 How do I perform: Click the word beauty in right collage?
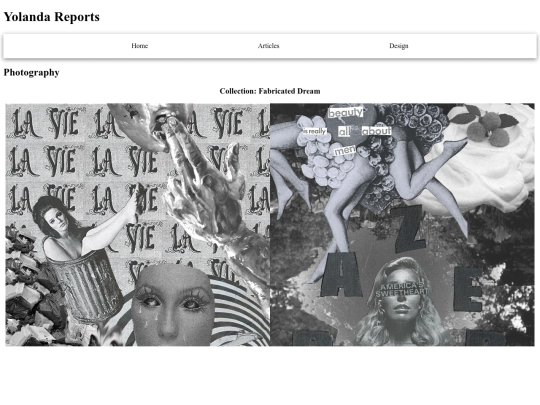click(345, 113)
